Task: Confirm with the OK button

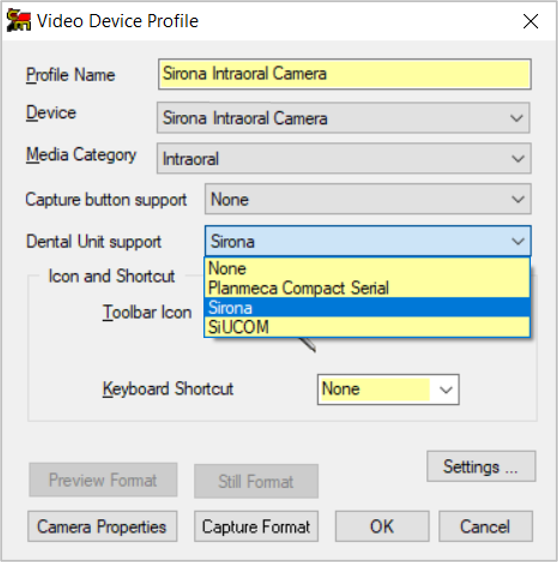Action: (382, 527)
